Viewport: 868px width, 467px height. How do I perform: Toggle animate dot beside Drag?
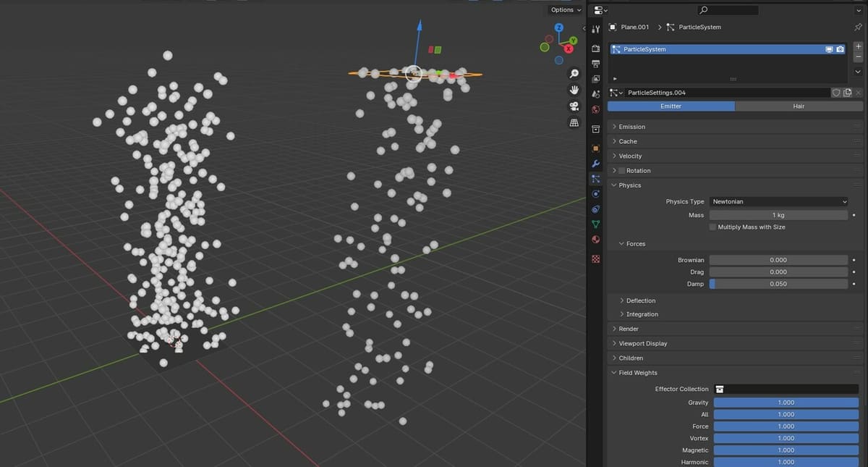(854, 272)
